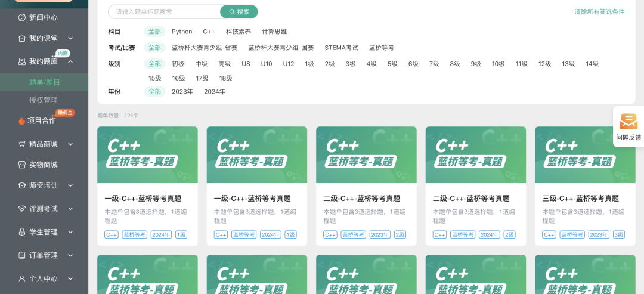
Task: Click the house icon beside 我的课堂
Action: coord(22,38)
